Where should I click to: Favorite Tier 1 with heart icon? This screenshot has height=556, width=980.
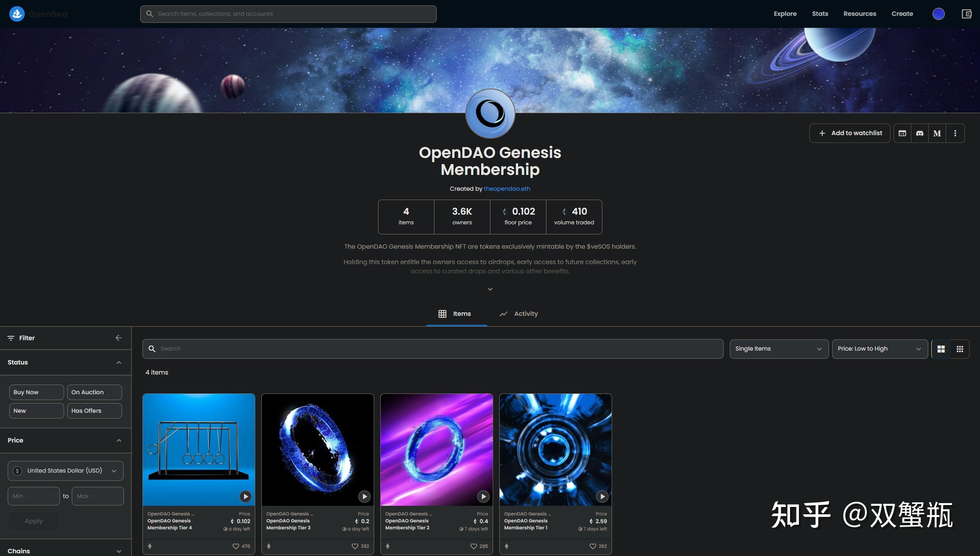pyautogui.click(x=593, y=546)
